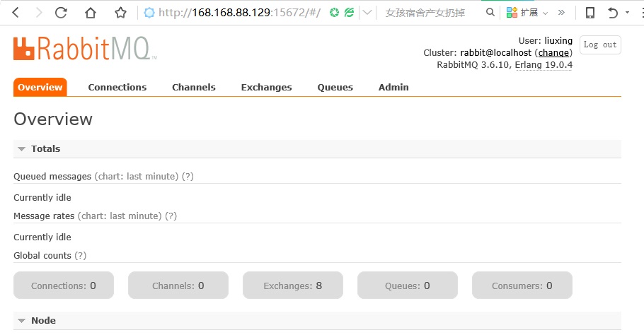
Task: Click the Log out button
Action: 600,45
